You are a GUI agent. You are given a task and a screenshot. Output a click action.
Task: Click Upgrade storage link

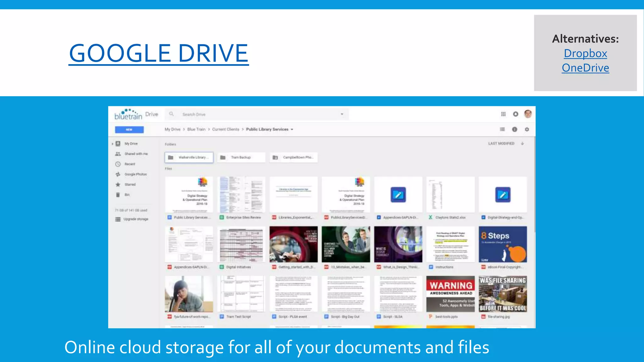point(136,219)
